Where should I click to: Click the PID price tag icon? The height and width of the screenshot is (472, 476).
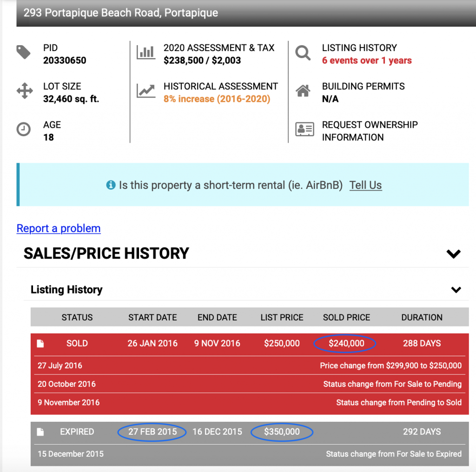coord(24,52)
